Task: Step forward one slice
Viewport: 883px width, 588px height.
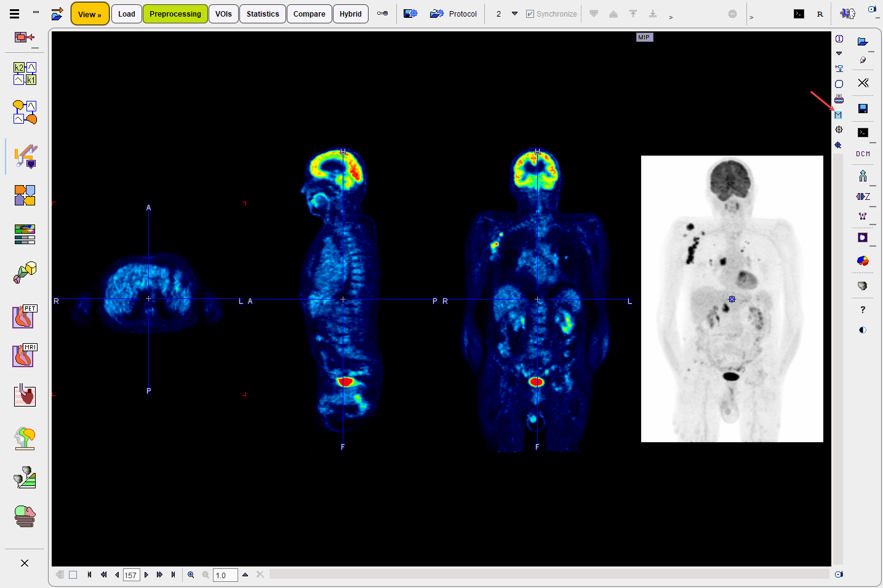Action: 146,574
